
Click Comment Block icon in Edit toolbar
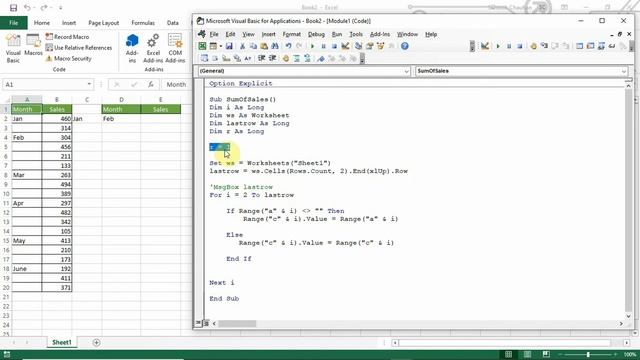coord(296,58)
